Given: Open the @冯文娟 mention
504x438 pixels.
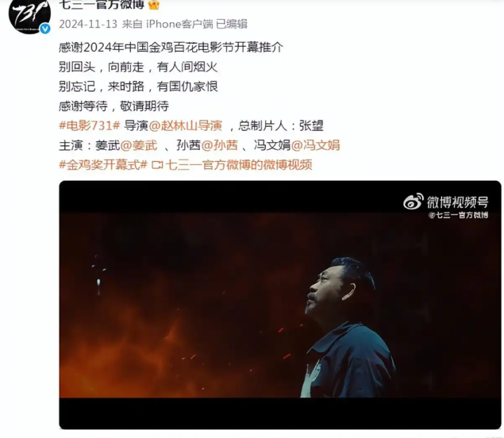Looking at the screenshot, I should pos(315,145).
